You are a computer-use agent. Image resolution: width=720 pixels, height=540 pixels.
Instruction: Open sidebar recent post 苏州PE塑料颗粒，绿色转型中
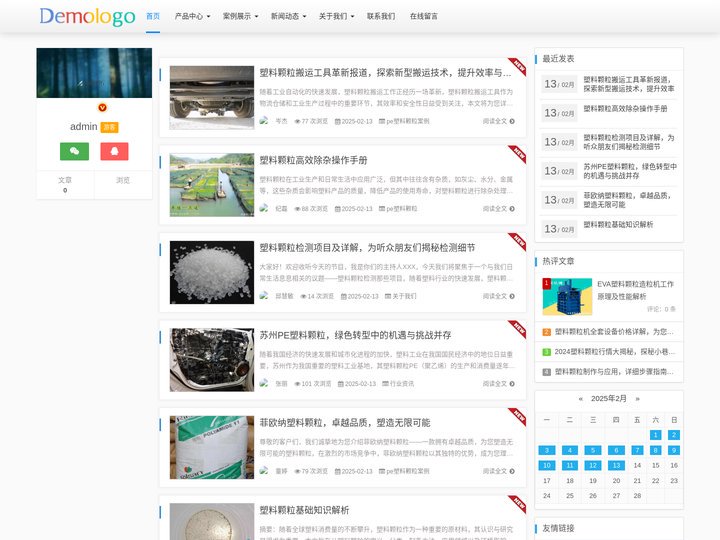tap(630, 171)
